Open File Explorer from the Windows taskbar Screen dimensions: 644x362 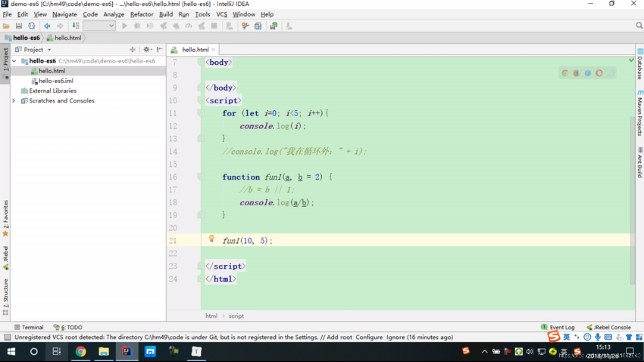tap(104, 352)
